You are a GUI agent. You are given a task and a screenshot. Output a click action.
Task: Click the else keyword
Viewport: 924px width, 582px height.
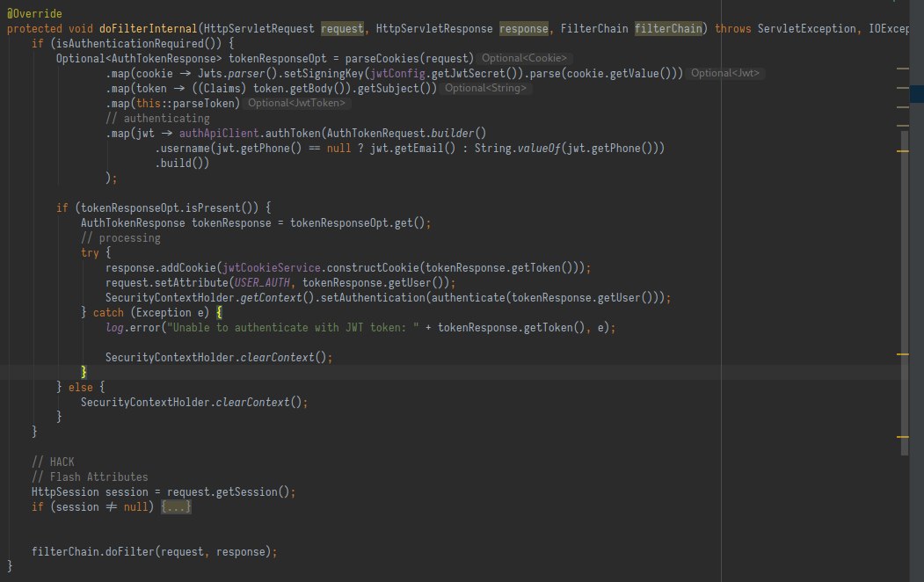tap(81, 387)
